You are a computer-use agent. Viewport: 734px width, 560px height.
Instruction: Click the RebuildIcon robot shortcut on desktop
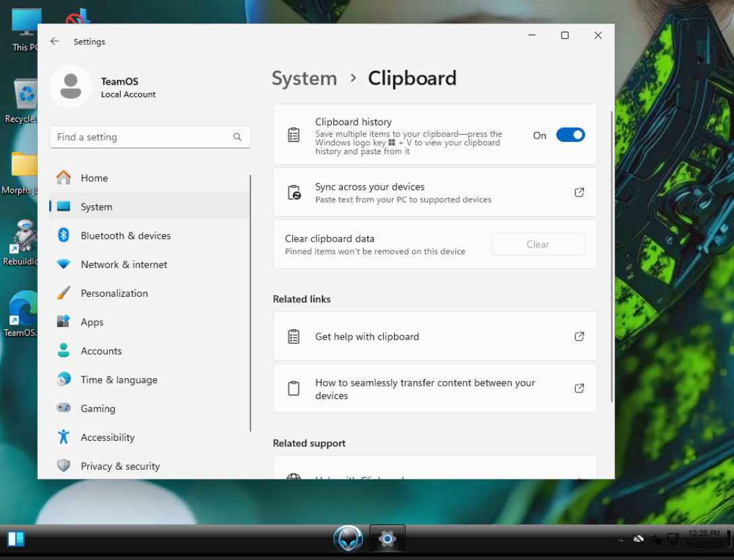(x=21, y=243)
